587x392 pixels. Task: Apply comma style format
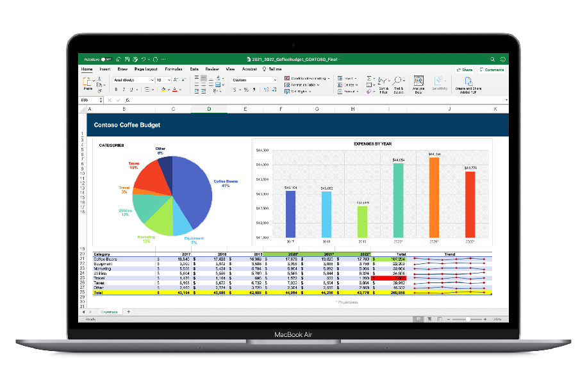point(254,90)
